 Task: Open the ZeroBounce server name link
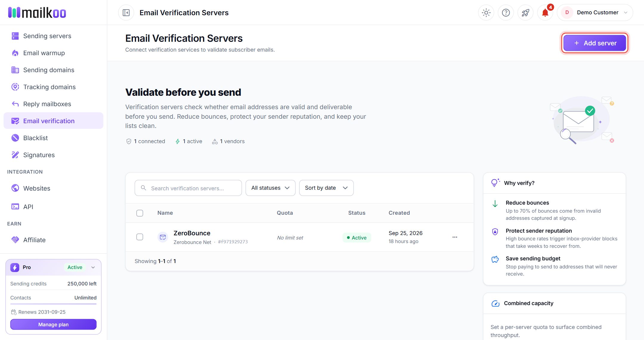tap(192, 233)
